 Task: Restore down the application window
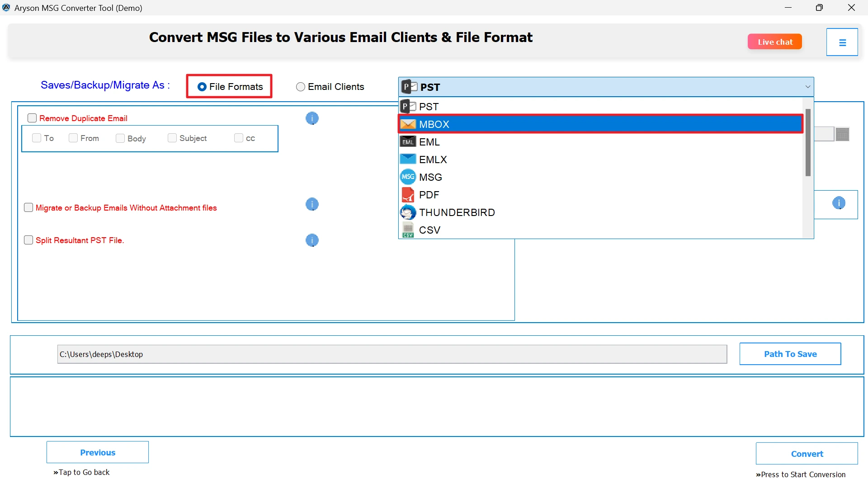pyautogui.click(x=819, y=8)
